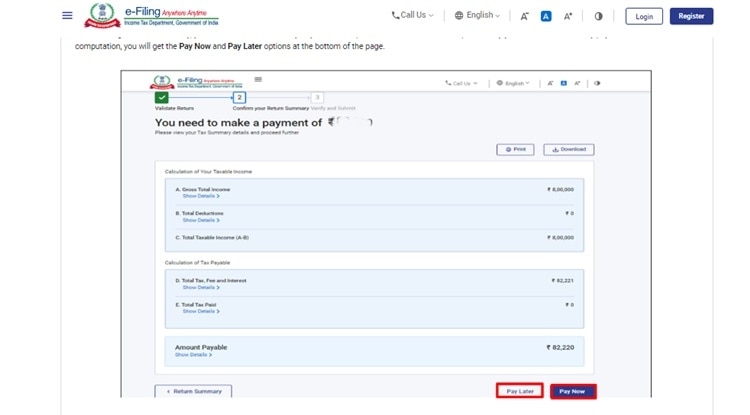Expand Show Details under Gross Total Income

click(201, 195)
